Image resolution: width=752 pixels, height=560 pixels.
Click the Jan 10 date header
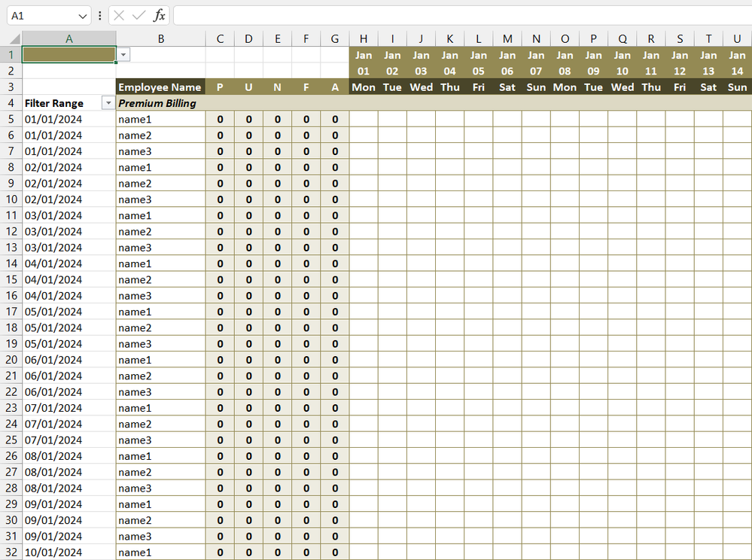point(622,62)
